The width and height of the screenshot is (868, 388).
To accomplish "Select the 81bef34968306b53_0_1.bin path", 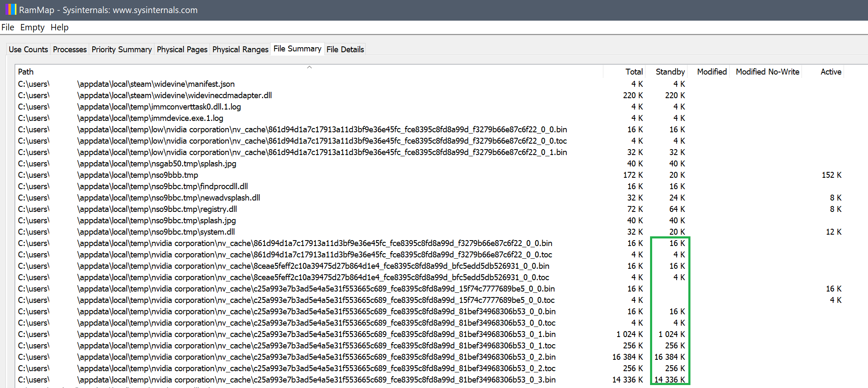I will click(x=287, y=334).
